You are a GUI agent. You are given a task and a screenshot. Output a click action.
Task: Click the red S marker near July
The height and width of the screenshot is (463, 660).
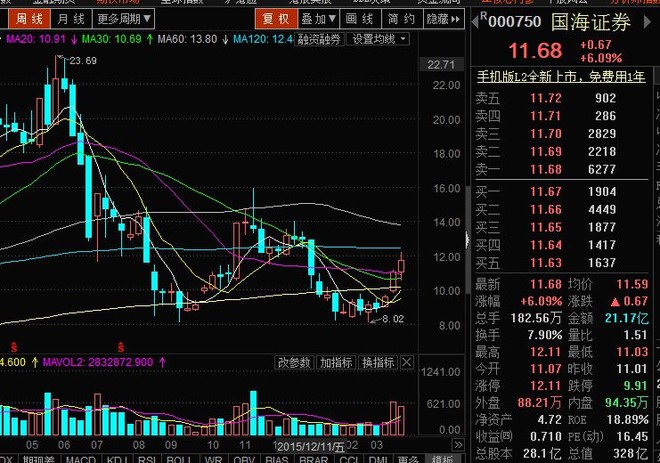pos(121,347)
